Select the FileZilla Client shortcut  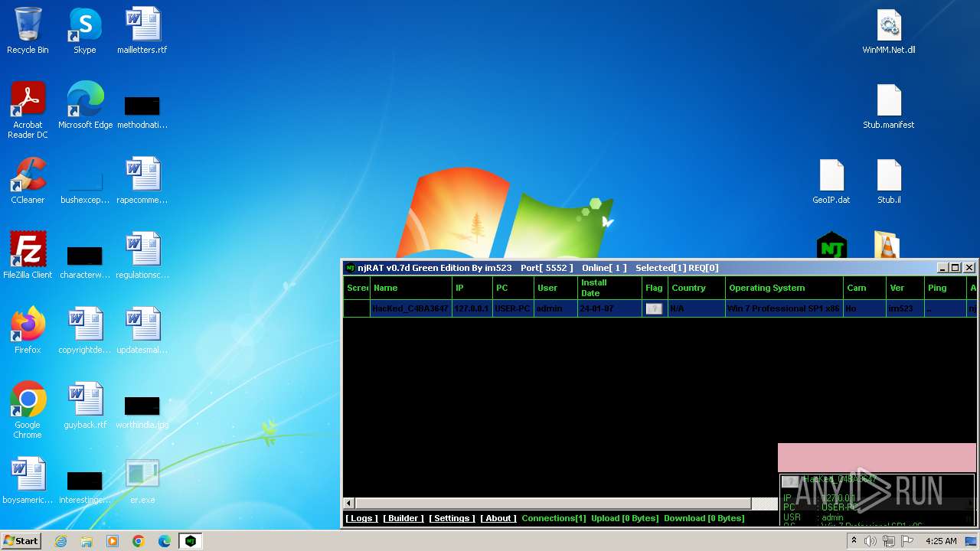pyautogui.click(x=28, y=256)
